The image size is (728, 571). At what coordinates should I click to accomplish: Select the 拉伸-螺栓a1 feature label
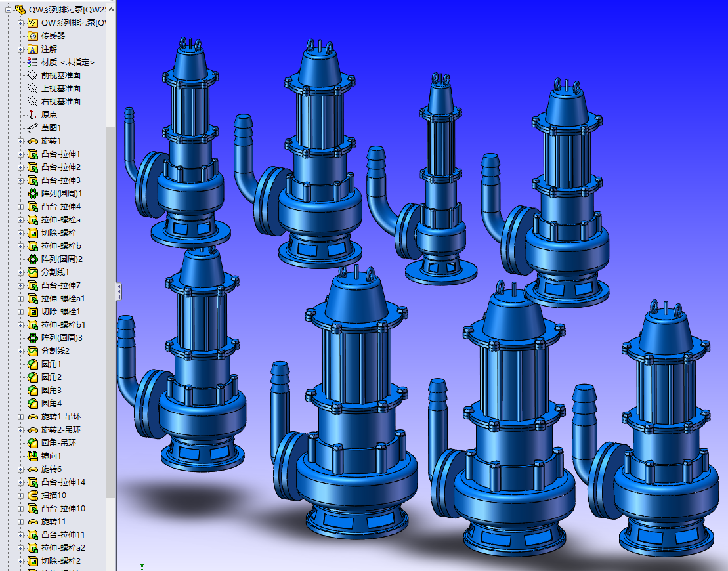(x=63, y=299)
